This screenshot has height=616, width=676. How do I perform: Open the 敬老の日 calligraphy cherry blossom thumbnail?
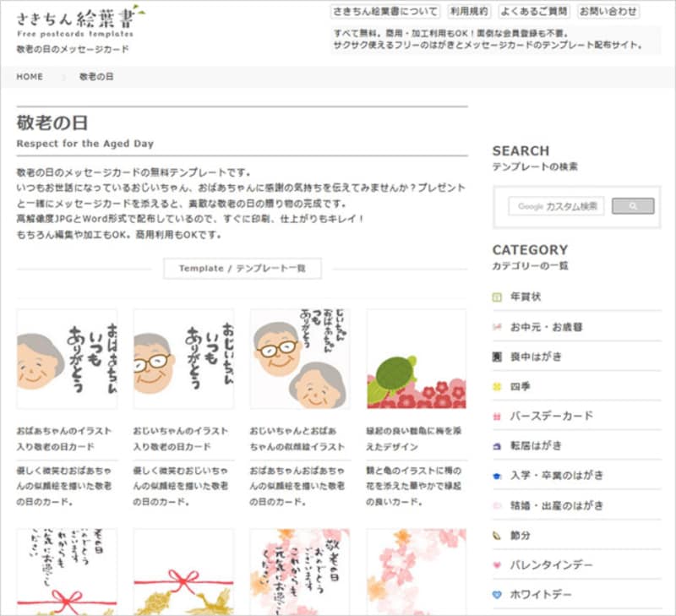click(x=300, y=571)
